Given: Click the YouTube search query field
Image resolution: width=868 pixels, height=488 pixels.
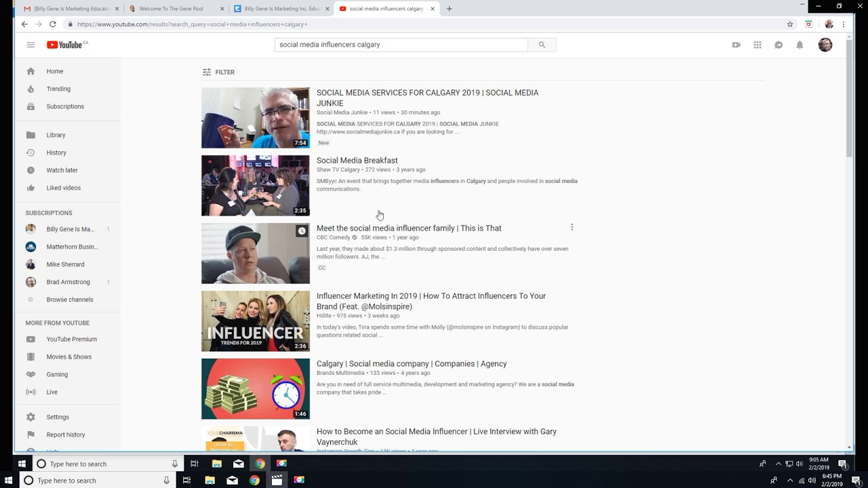Looking at the screenshot, I should point(401,45).
